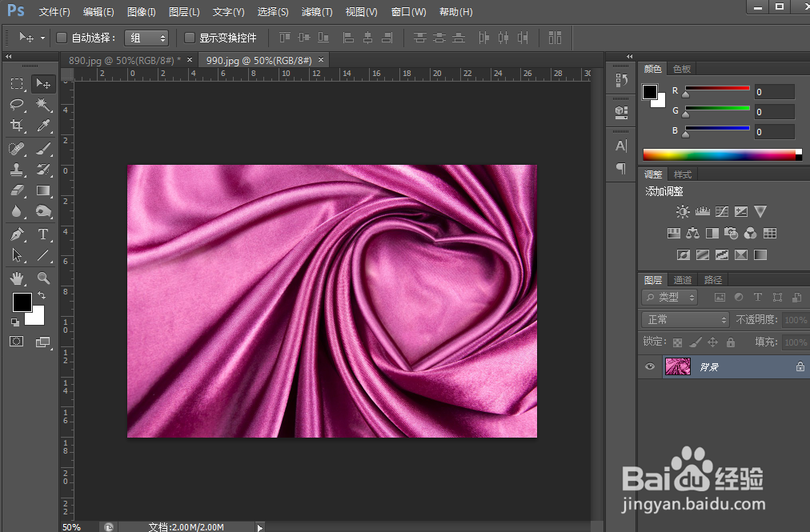Select the Path Selection tool
The height and width of the screenshot is (532, 810).
(17, 255)
